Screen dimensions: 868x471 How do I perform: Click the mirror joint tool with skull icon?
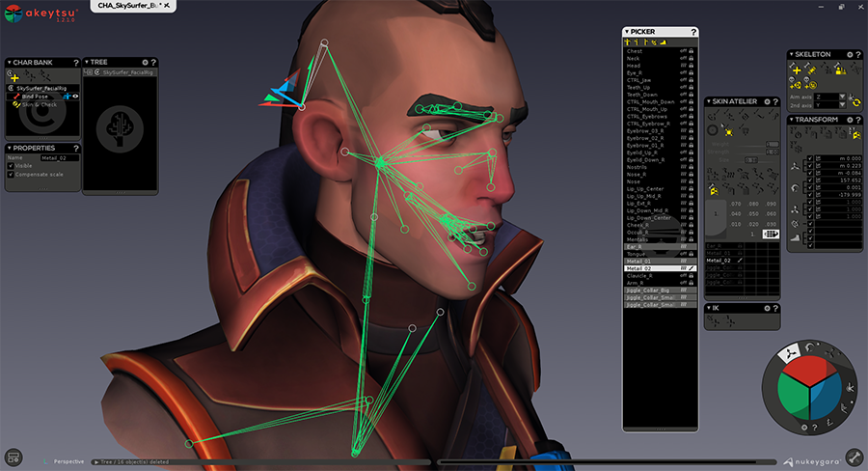pyautogui.click(x=796, y=84)
